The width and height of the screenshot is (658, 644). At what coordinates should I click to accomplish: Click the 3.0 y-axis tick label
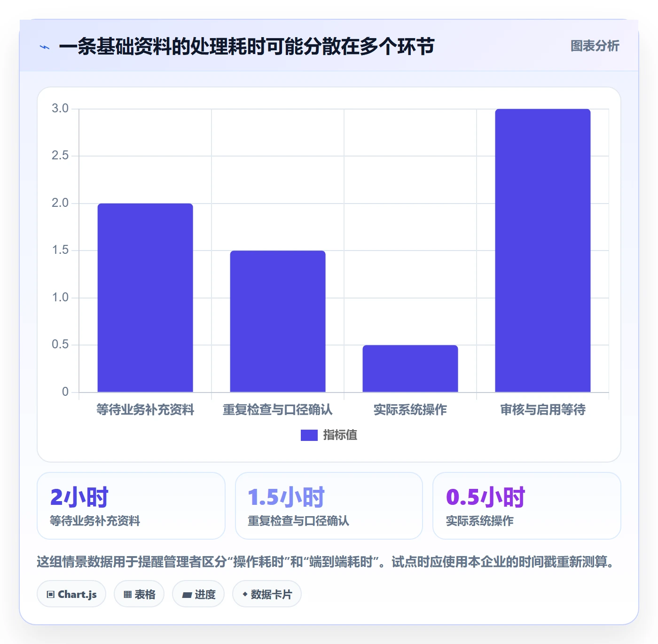point(60,109)
